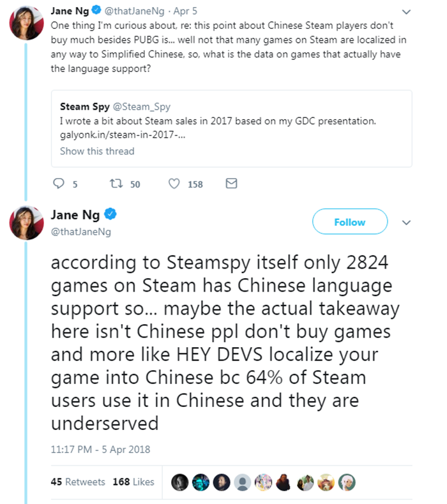Click the last liker avatar in row
Screen dimensions: 447x504
(x=347, y=482)
